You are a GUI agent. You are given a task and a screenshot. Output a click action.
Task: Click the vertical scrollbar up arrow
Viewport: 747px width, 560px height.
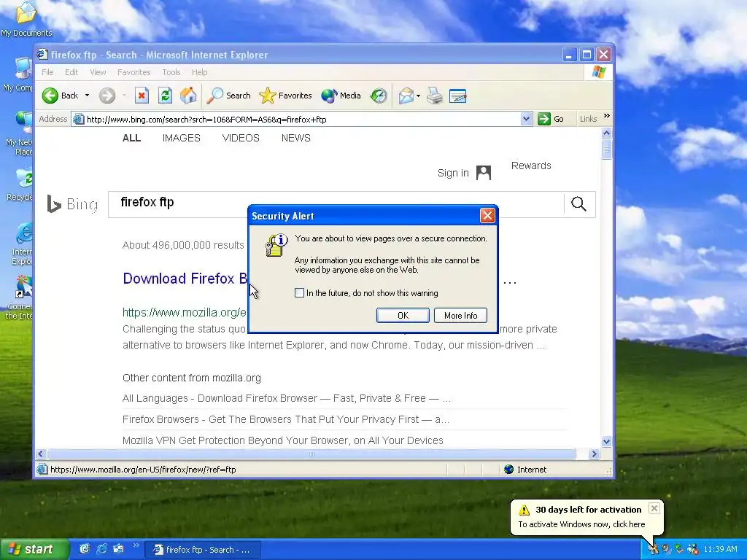606,133
